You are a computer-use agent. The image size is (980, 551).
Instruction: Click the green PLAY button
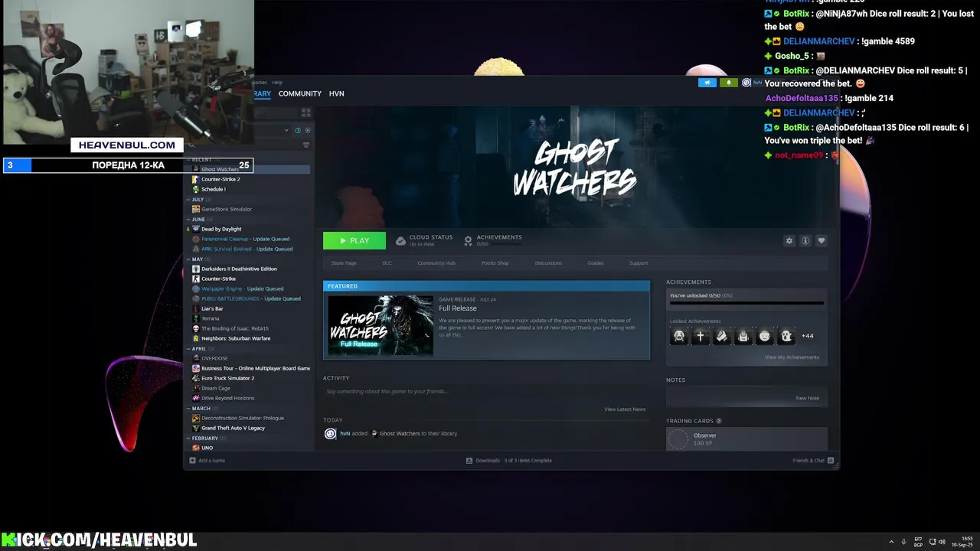(x=354, y=240)
